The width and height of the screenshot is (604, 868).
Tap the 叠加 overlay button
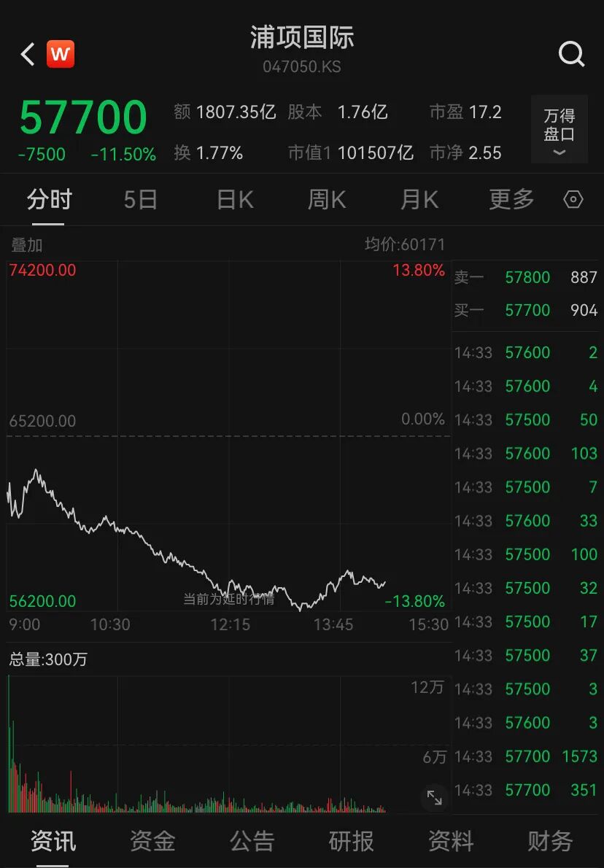[x=26, y=244]
